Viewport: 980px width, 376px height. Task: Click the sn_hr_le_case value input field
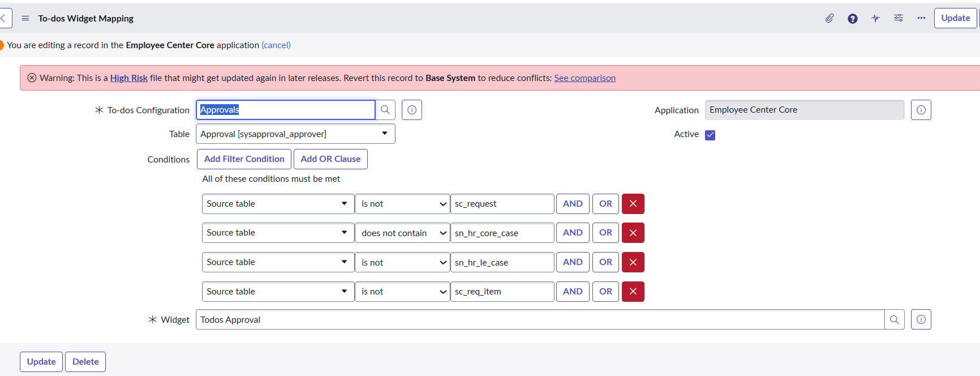point(501,262)
